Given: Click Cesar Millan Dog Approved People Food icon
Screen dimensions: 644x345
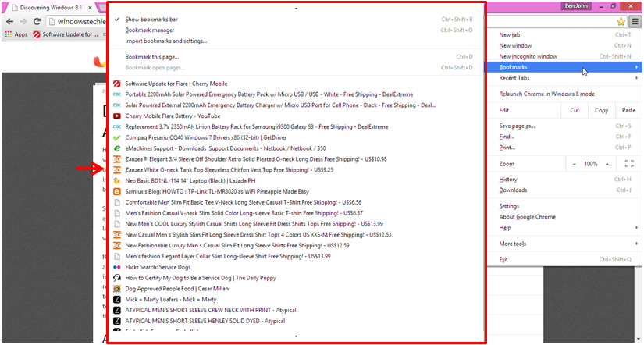Looking at the screenshot, I should click(x=117, y=289).
